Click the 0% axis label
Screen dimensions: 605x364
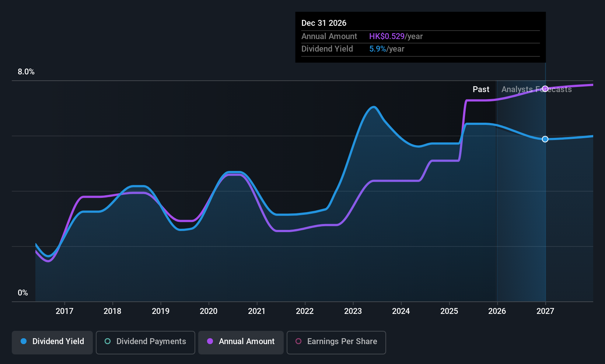click(23, 293)
